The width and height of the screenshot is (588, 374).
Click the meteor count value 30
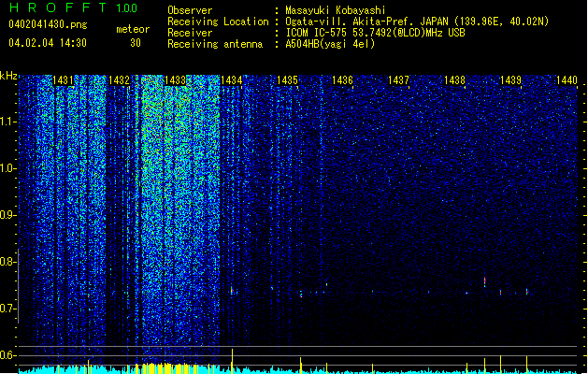[x=136, y=43]
